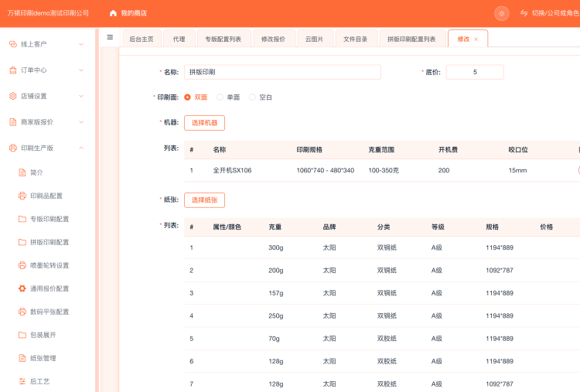Expand the 店铺设置 menu chevron
Image resolution: width=580 pixels, height=392 pixels.
point(81,96)
